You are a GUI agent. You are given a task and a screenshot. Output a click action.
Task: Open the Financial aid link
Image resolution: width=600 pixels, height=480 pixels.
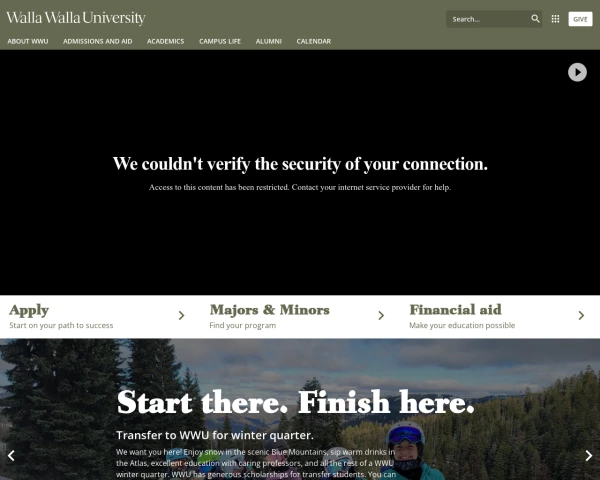[455, 310]
